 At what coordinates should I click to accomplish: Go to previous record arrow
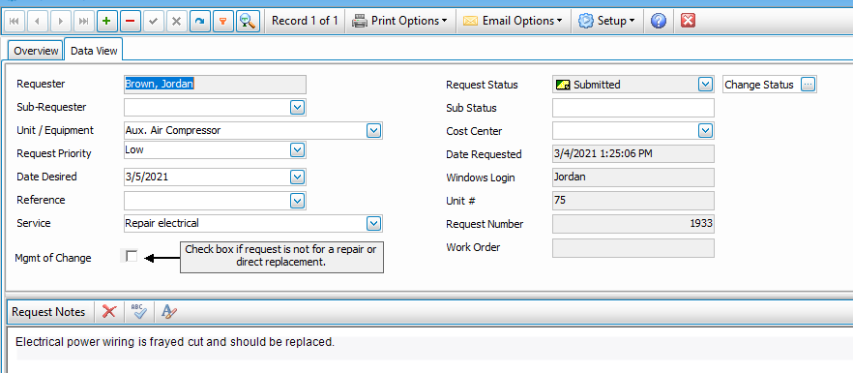coord(38,22)
